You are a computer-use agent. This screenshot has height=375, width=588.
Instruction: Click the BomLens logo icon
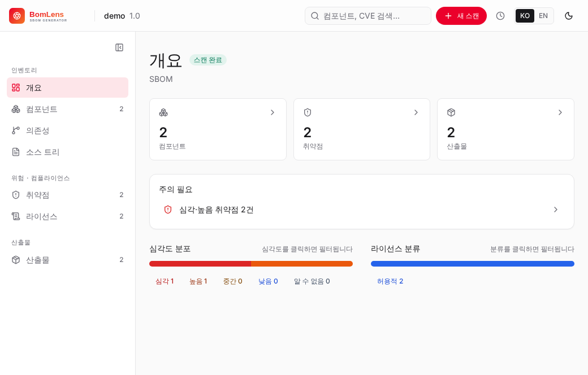(17, 16)
